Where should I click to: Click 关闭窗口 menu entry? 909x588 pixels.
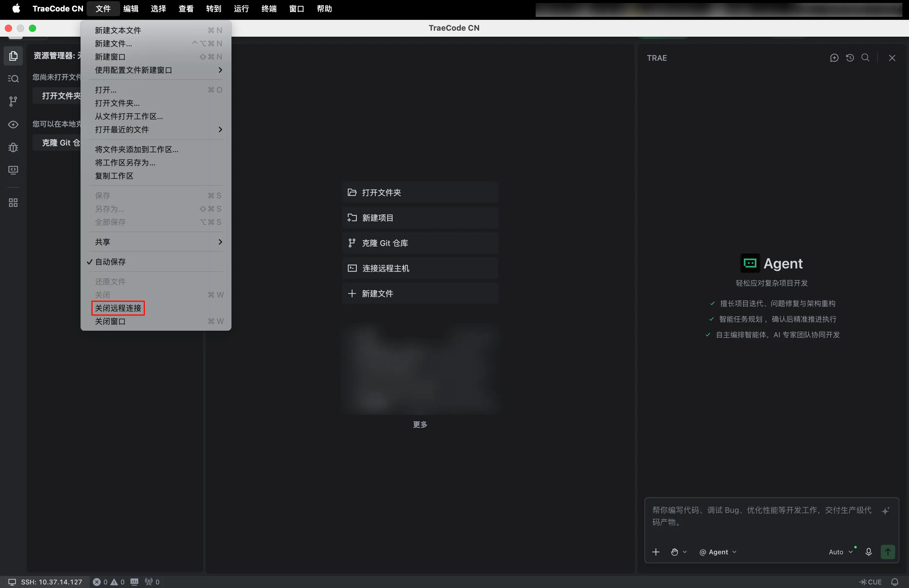(156, 321)
